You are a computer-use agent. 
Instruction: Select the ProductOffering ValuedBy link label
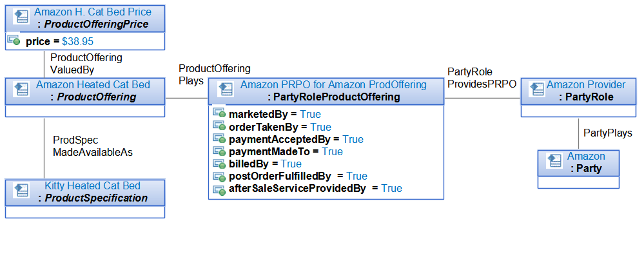[x=86, y=64]
